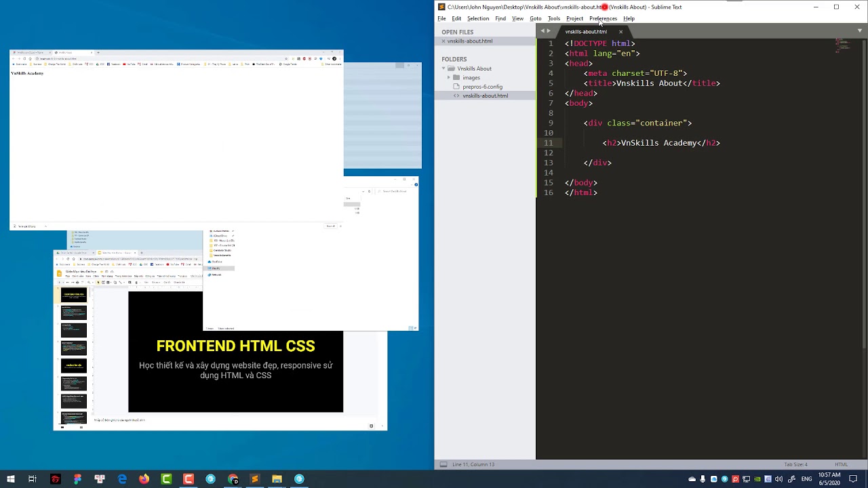Select the first slide thumbnail in Slides panel
Viewport: 868px width, 488px height.
pos(74,295)
